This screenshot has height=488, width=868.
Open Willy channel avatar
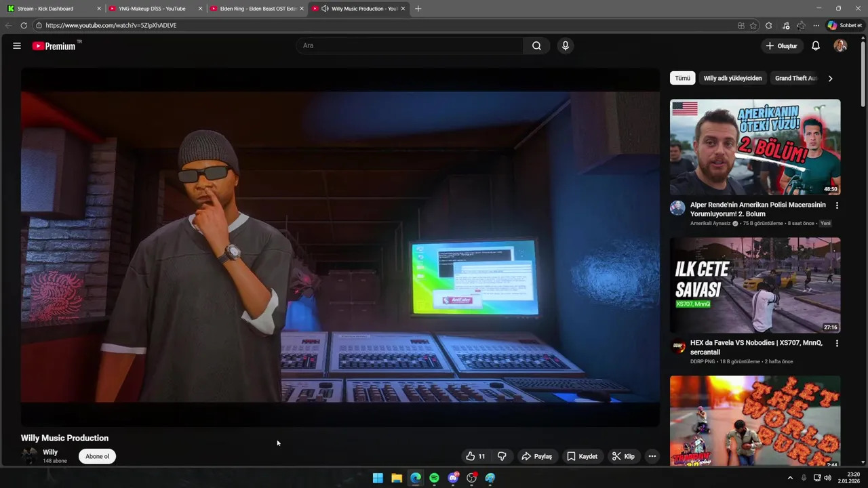pyautogui.click(x=30, y=457)
